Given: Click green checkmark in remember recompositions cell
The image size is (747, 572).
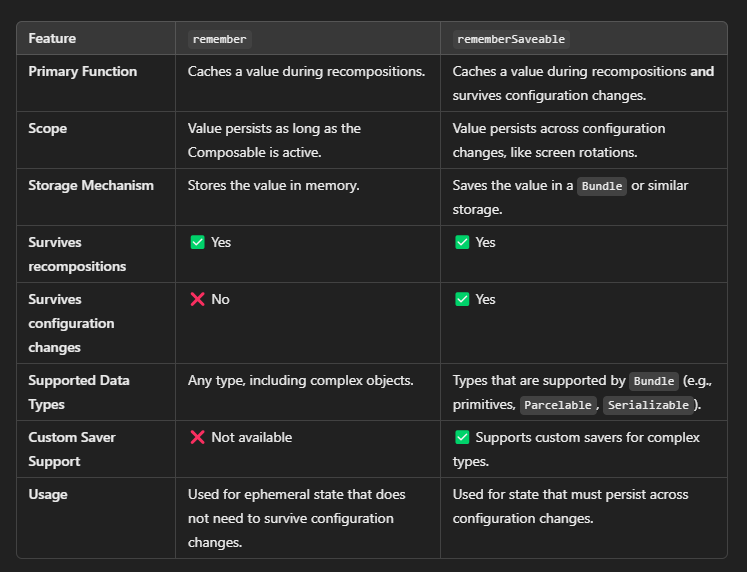Looking at the screenshot, I should click(x=197, y=242).
